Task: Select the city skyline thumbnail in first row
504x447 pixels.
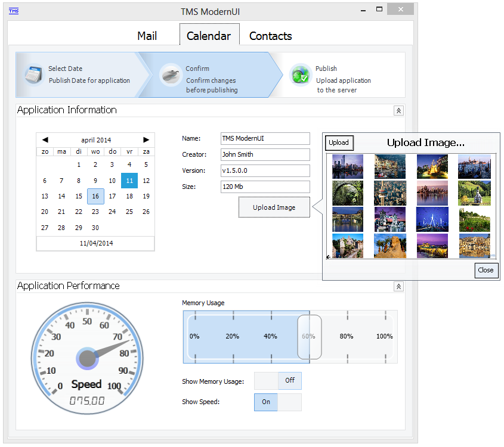Action: 348,167
